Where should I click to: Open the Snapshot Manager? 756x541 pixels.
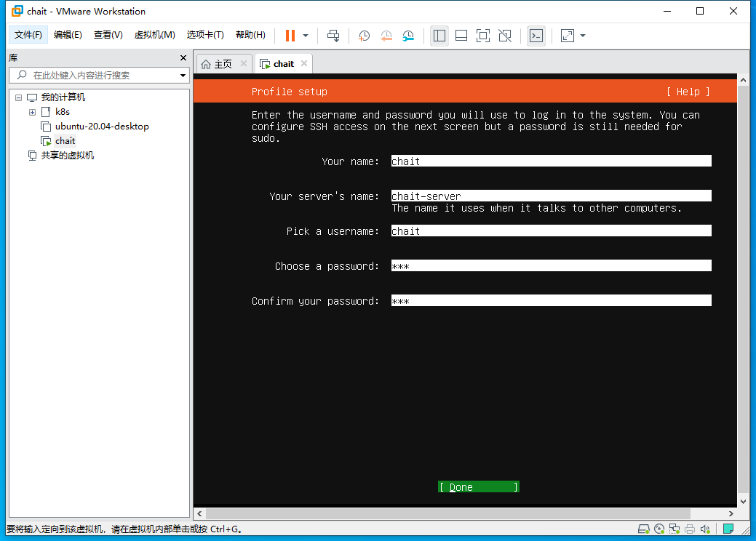tap(408, 35)
